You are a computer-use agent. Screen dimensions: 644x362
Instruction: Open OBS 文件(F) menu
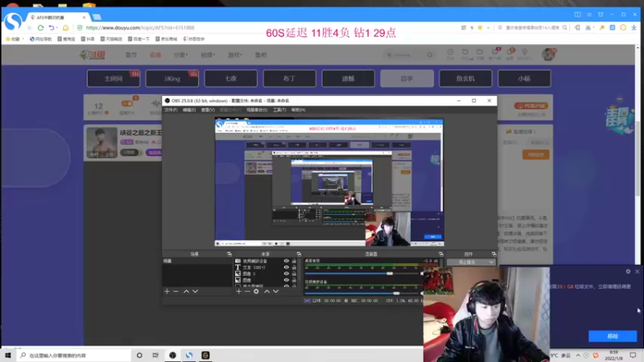click(171, 110)
